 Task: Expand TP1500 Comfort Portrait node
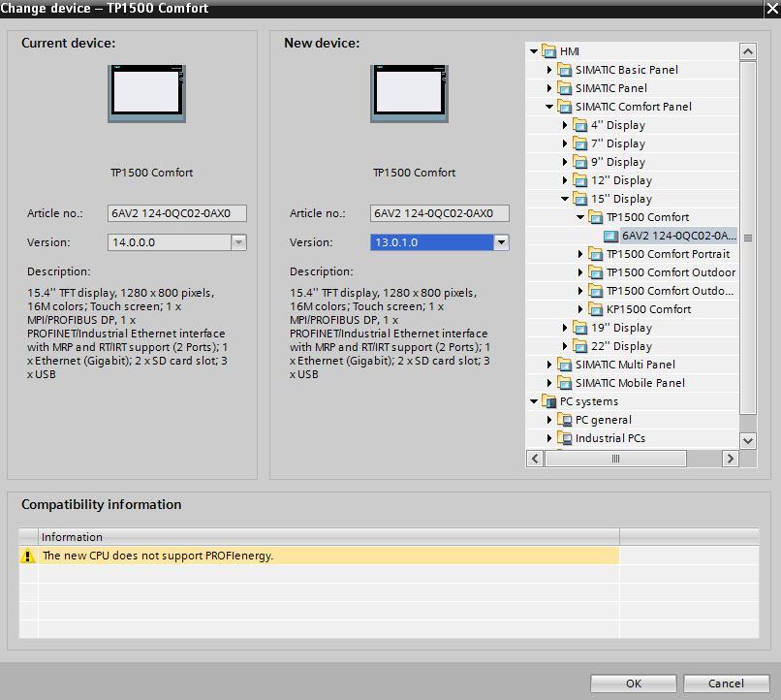pos(580,254)
